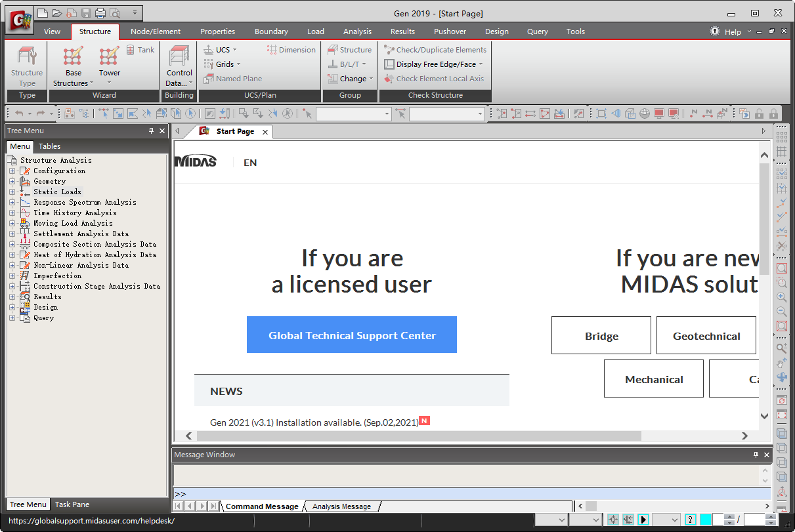This screenshot has width=795, height=532.
Task: Select the Tank wizard
Action: point(140,50)
